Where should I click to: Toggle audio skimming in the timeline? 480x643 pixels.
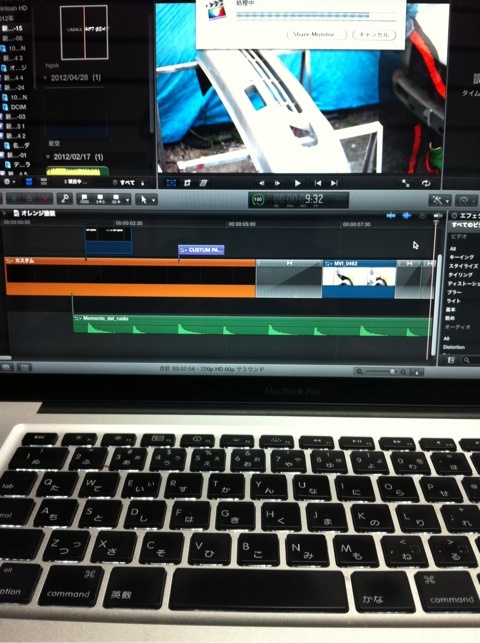click(407, 215)
